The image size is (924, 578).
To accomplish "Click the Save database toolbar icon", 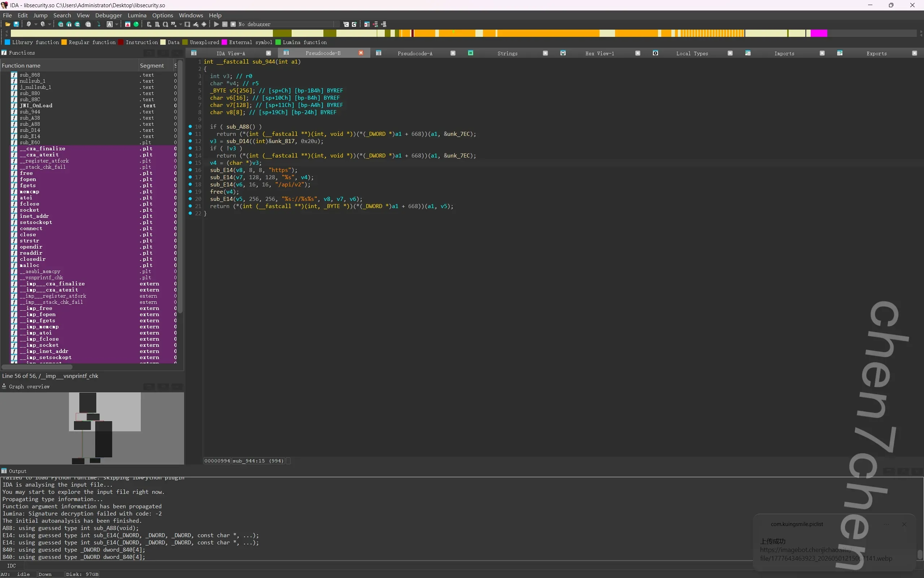I will click(x=16, y=24).
